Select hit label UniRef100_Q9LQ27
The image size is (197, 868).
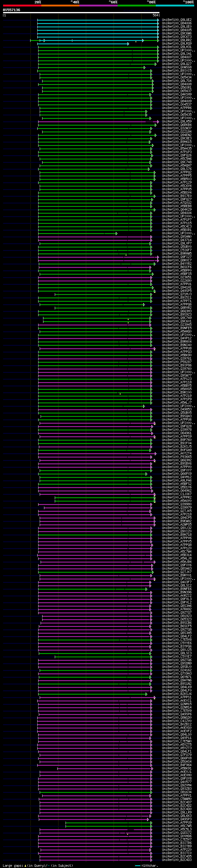tap(177, 64)
